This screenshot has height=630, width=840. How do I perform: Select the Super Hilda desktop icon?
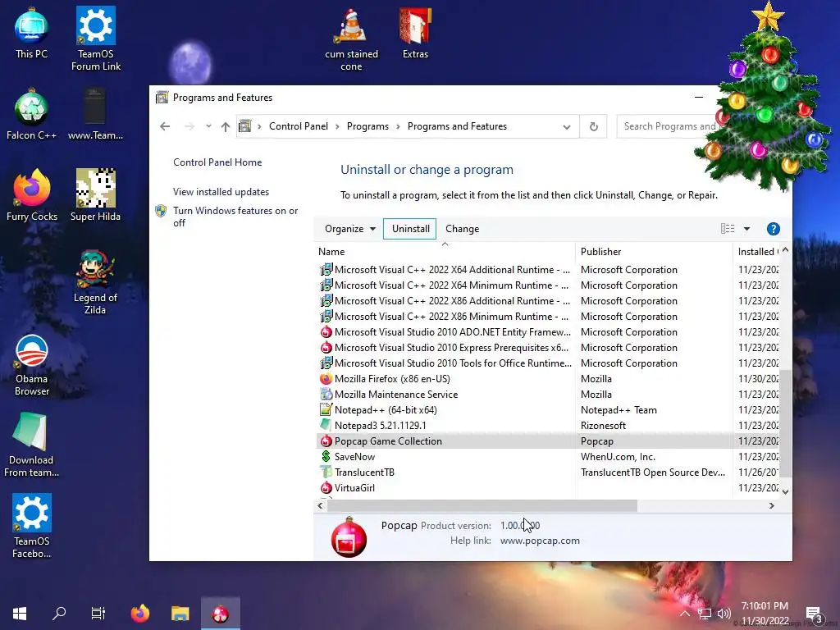click(x=95, y=195)
